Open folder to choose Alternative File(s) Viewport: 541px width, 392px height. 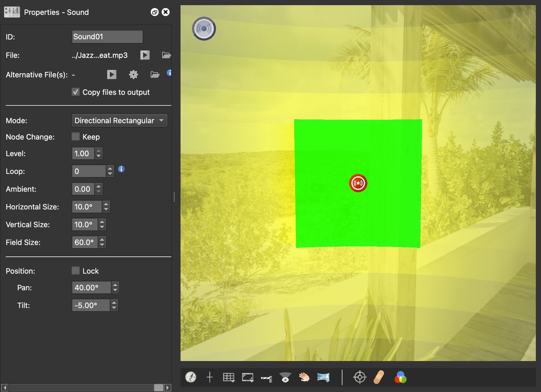click(x=155, y=74)
